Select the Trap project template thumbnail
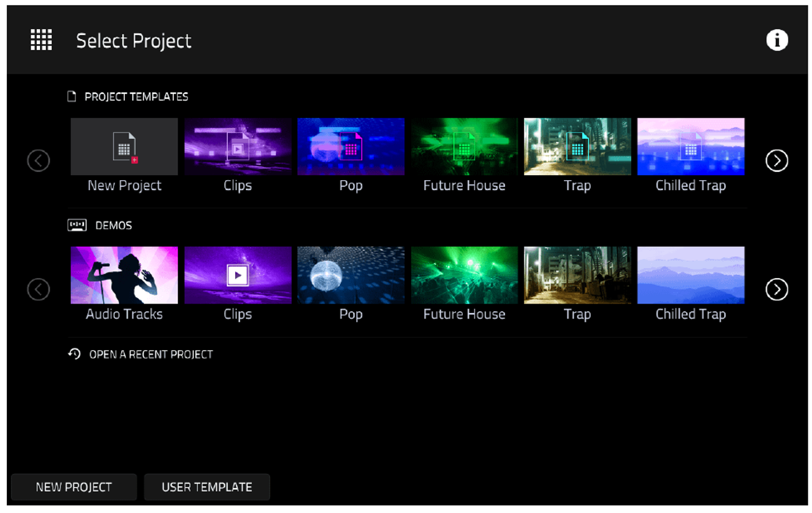The width and height of the screenshot is (812, 513). pos(578,147)
